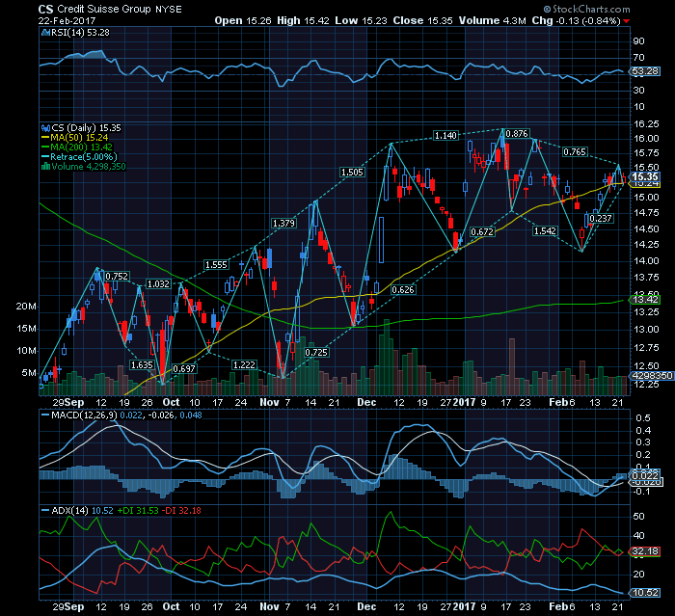This screenshot has height=616, width=675.
Task: Click the 16.25 price axis label
Action: pos(646,124)
